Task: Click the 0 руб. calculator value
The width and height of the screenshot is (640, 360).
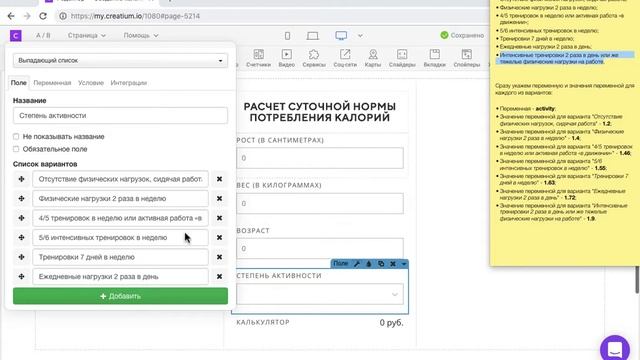Action: tap(391, 322)
